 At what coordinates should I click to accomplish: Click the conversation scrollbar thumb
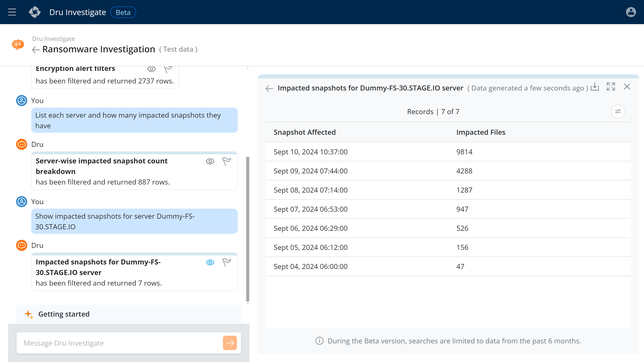point(248,229)
